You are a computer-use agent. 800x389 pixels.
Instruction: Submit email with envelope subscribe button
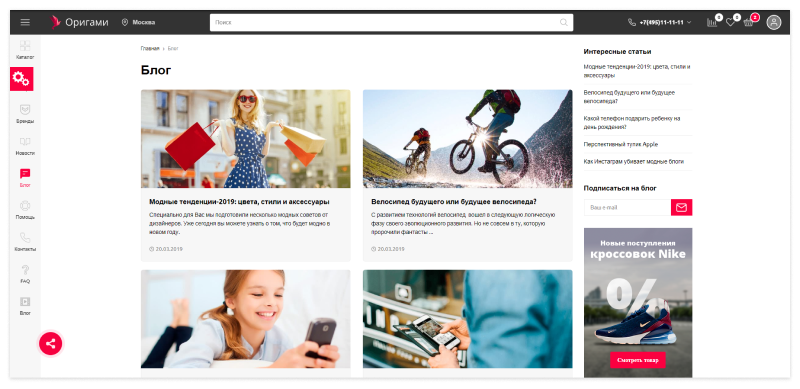coord(682,207)
